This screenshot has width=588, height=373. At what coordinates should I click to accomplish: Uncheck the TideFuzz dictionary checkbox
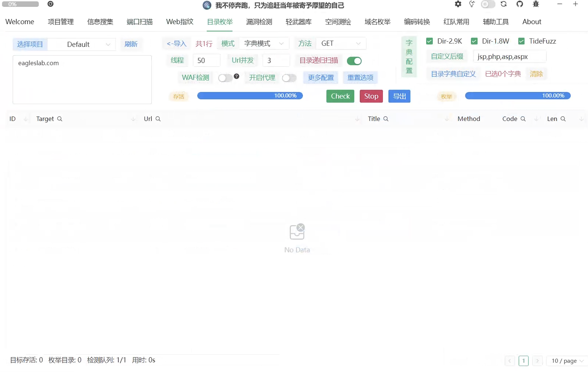(x=521, y=41)
